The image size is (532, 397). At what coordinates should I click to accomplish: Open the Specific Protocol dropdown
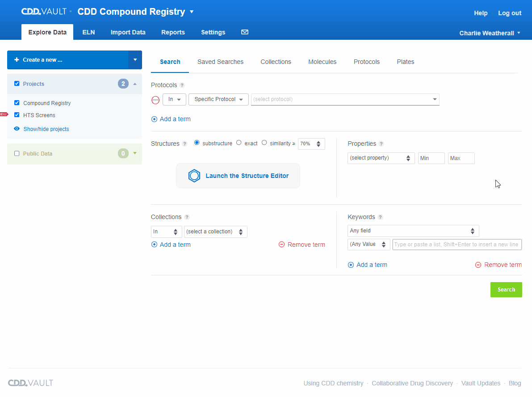[218, 99]
